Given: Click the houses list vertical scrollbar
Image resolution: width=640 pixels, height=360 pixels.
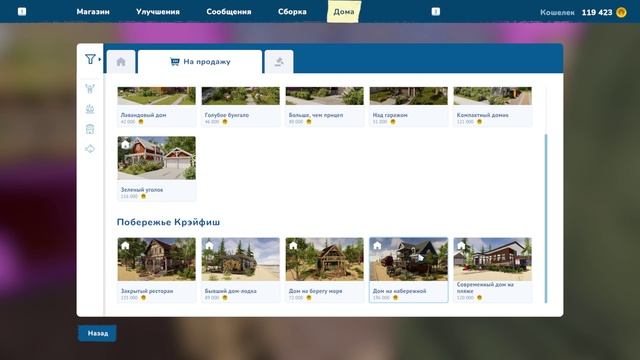Looking at the screenshot, I should click(x=546, y=218).
